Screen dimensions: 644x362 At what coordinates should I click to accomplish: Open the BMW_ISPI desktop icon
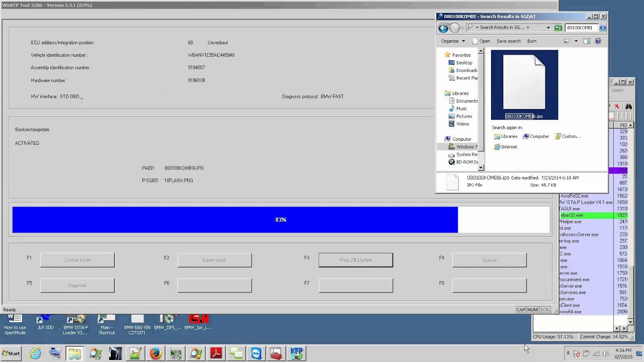coord(168,323)
